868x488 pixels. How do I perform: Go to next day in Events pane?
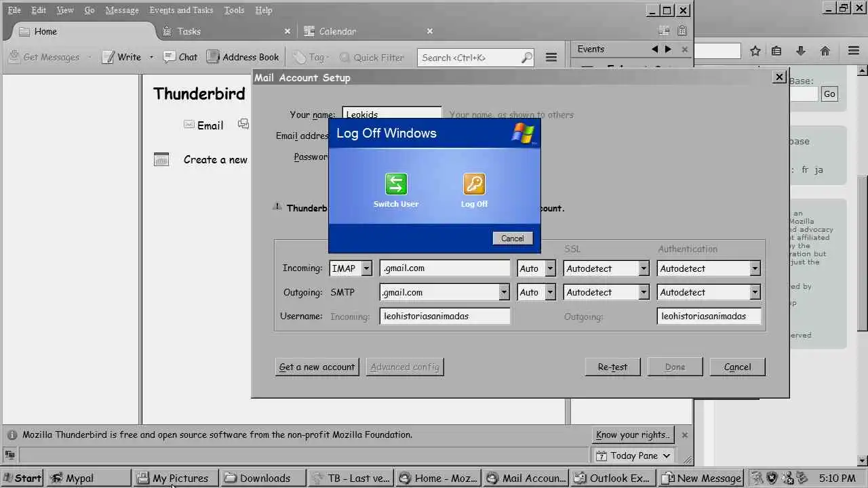coord(668,49)
